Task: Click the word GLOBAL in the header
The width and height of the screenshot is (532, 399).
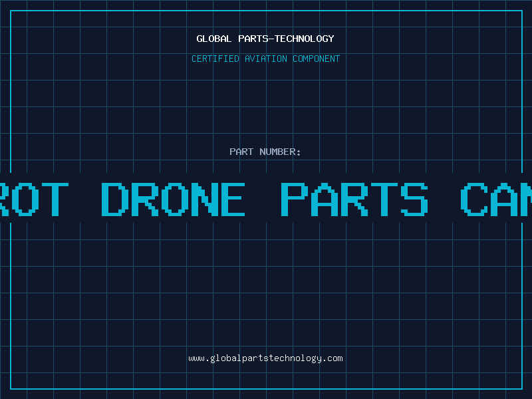Action: [x=213, y=39]
